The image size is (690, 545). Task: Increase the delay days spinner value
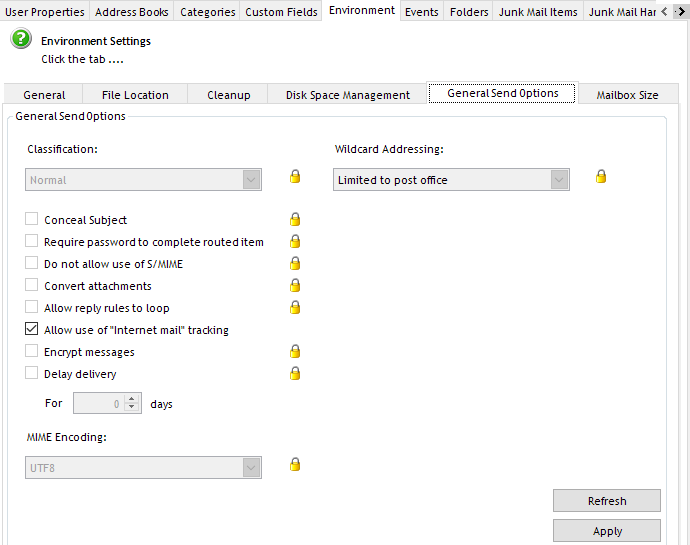point(133,399)
